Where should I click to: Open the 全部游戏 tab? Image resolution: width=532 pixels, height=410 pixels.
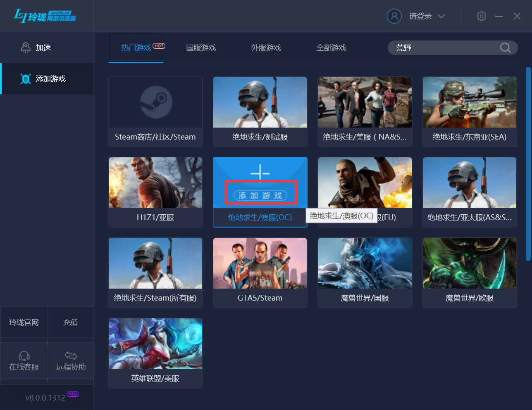click(331, 47)
